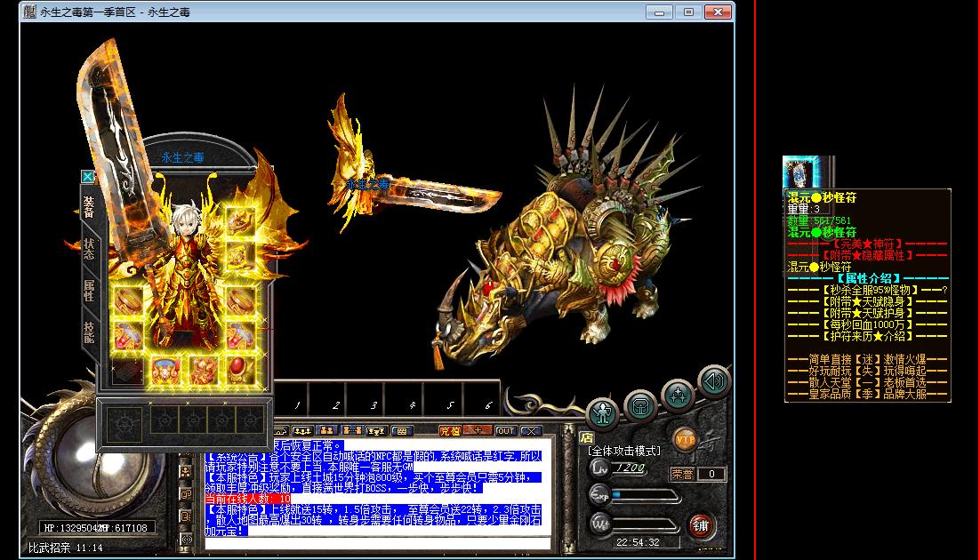Click the OUT button
The width and height of the screenshot is (980, 560).
coord(506,430)
